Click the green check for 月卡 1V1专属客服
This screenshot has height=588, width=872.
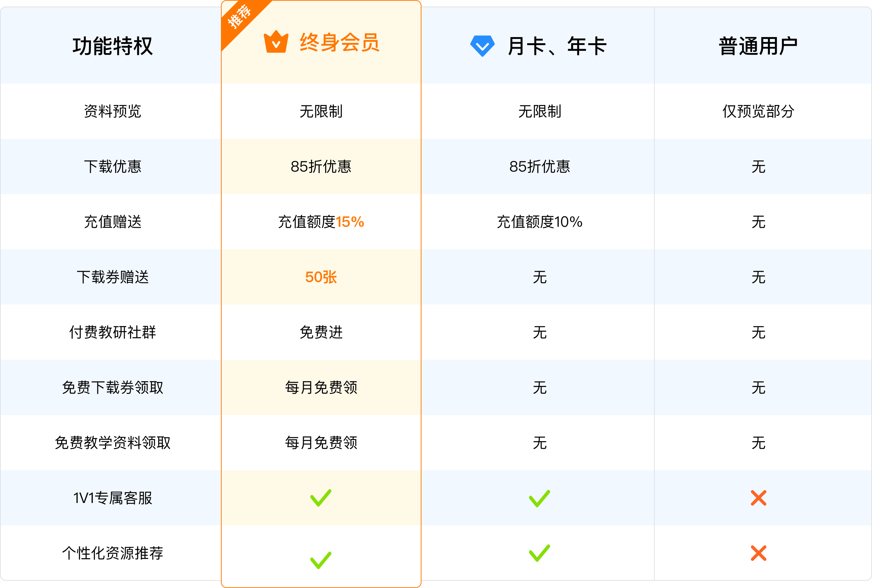pyautogui.click(x=539, y=498)
